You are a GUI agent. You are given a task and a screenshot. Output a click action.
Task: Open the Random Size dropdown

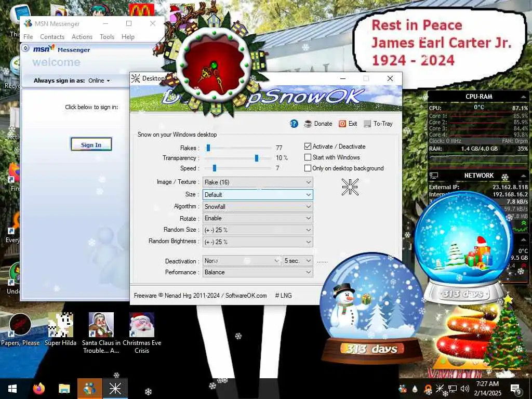(258, 230)
